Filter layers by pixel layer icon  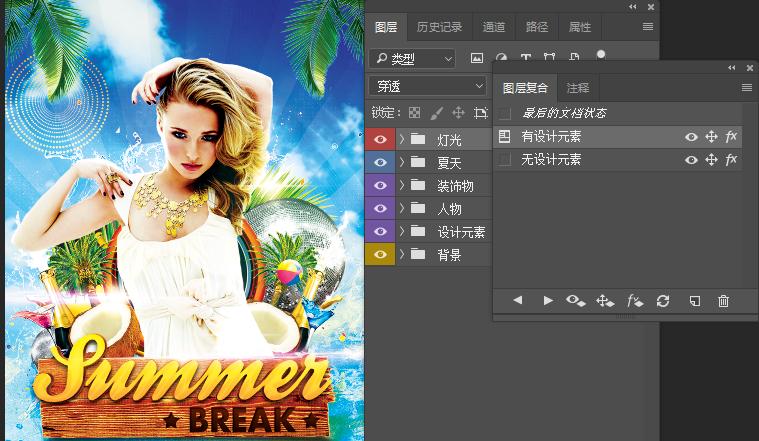(477, 58)
